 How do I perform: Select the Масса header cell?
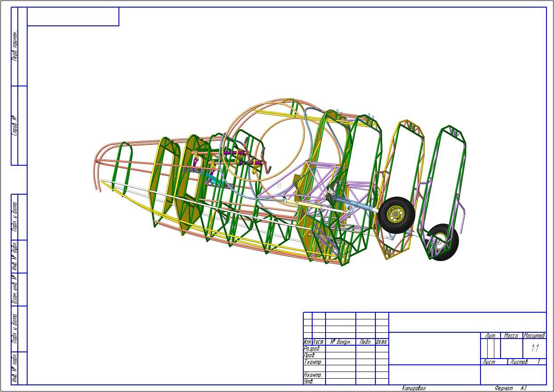pos(511,335)
